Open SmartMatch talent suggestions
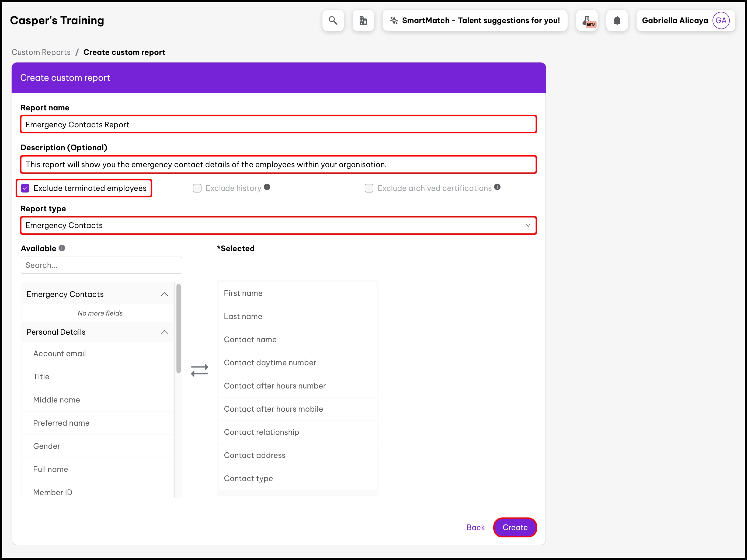Viewport: 747px width, 560px height. [x=475, y=20]
